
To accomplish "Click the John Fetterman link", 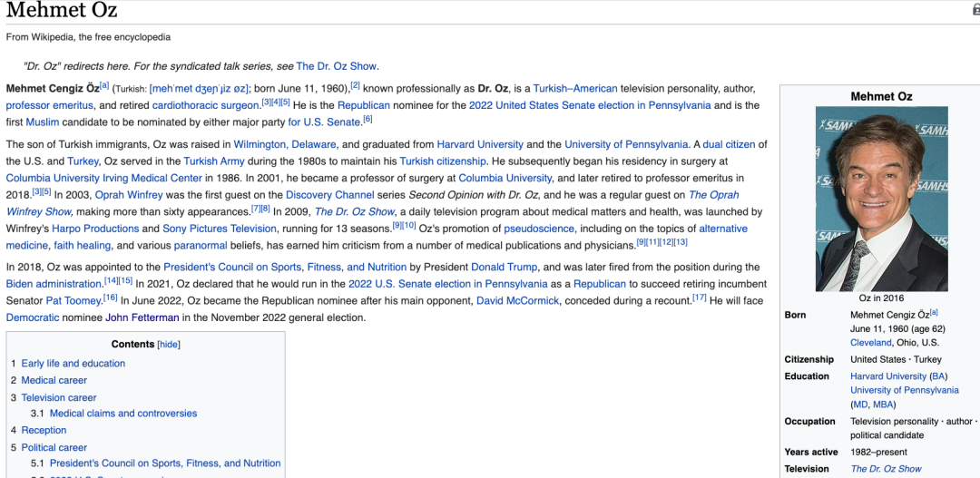I will (142, 317).
